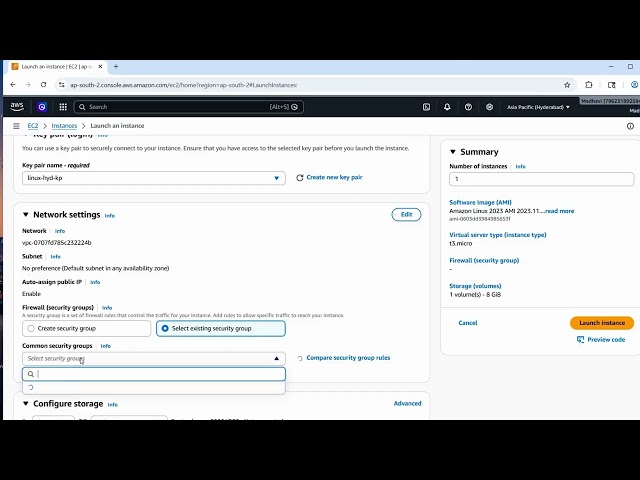The image size is (640, 480).
Task: Click Info next to Auto-assign public IP
Action: (x=95, y=282)
